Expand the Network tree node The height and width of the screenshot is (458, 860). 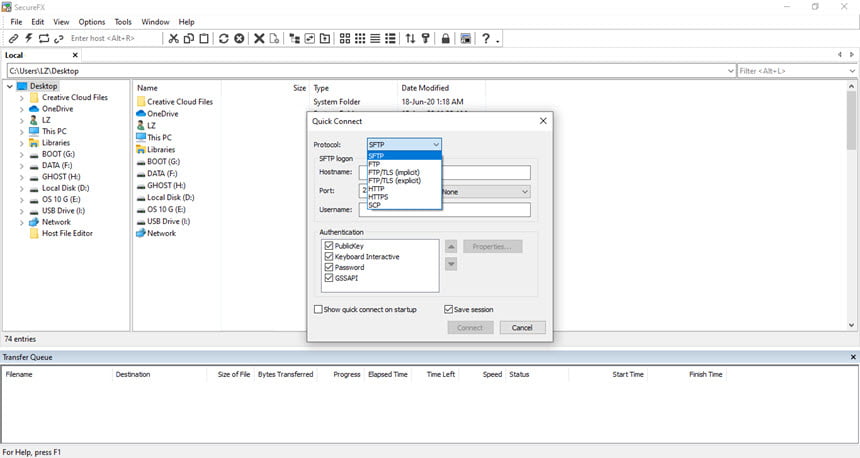click(21, 222)
